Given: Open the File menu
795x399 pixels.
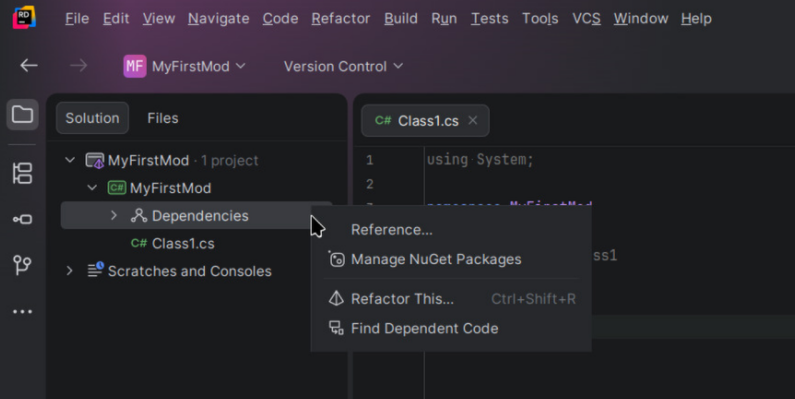Looking at the screenshot, I should pos(77,19).
